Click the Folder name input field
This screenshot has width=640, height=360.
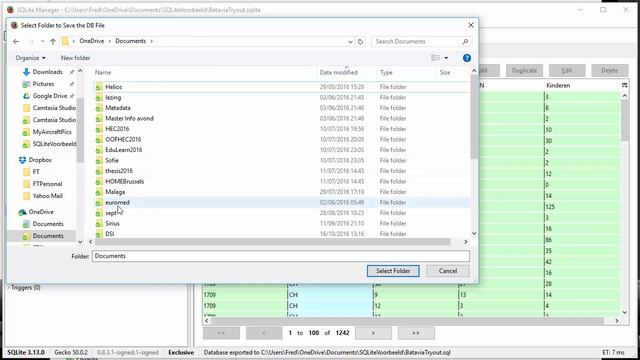pyautogui.click(x=281, y=256)
